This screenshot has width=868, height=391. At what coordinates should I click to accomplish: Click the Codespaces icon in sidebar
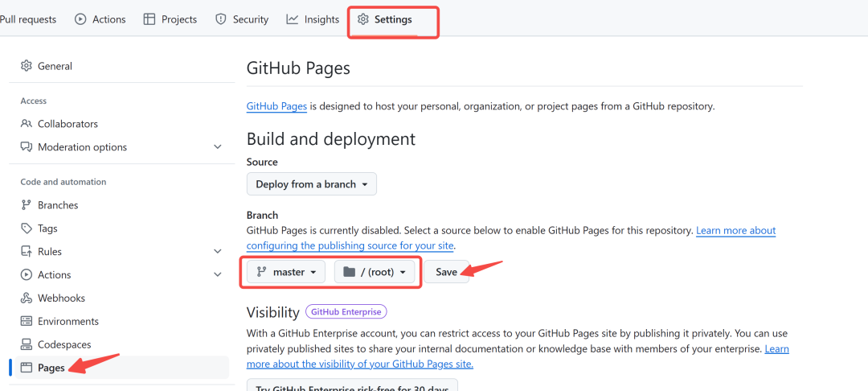click(27, 344)
